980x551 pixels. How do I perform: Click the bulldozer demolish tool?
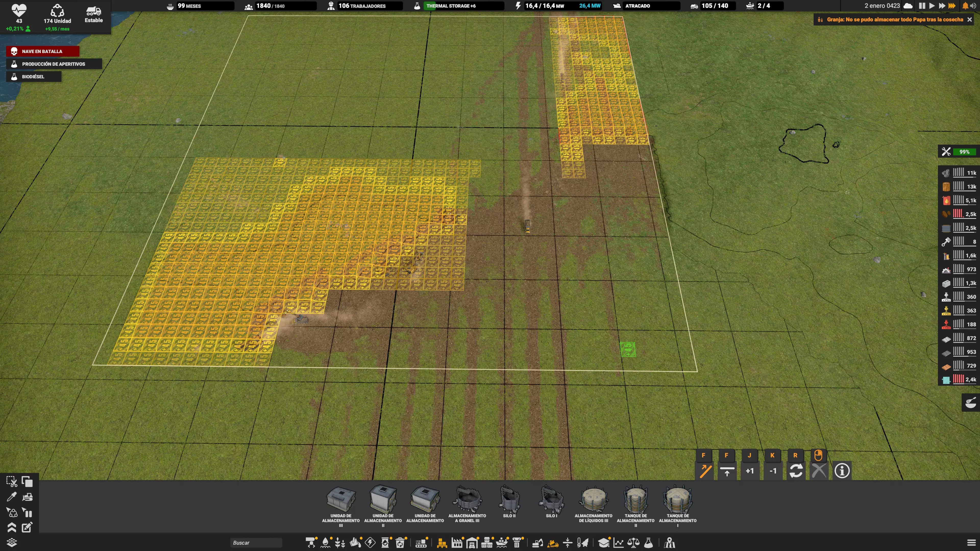[27, 497]
